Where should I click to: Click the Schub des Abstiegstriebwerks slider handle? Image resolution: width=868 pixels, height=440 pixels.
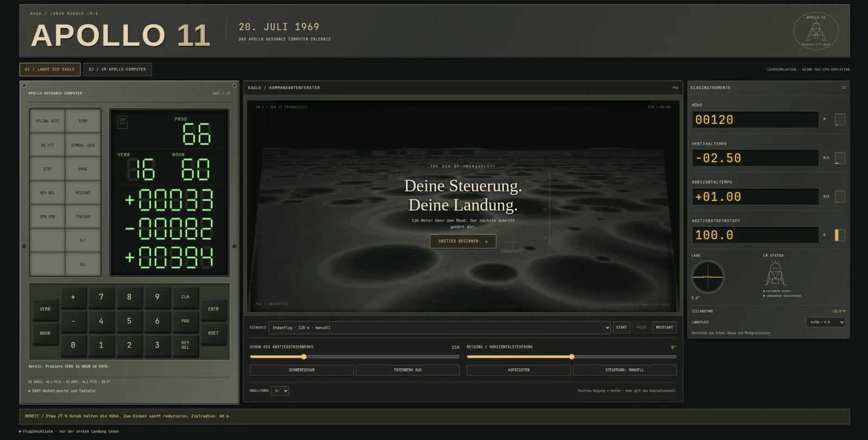pyautogui.click(x=304, y=357)
